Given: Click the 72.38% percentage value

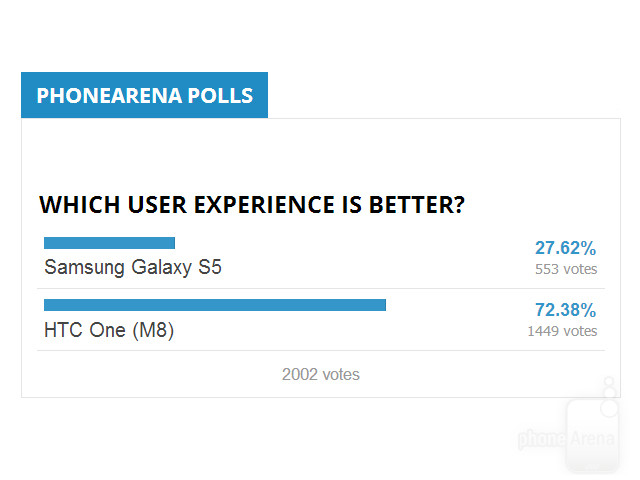Looking at the screenshot, I should (x=565, y=310).
